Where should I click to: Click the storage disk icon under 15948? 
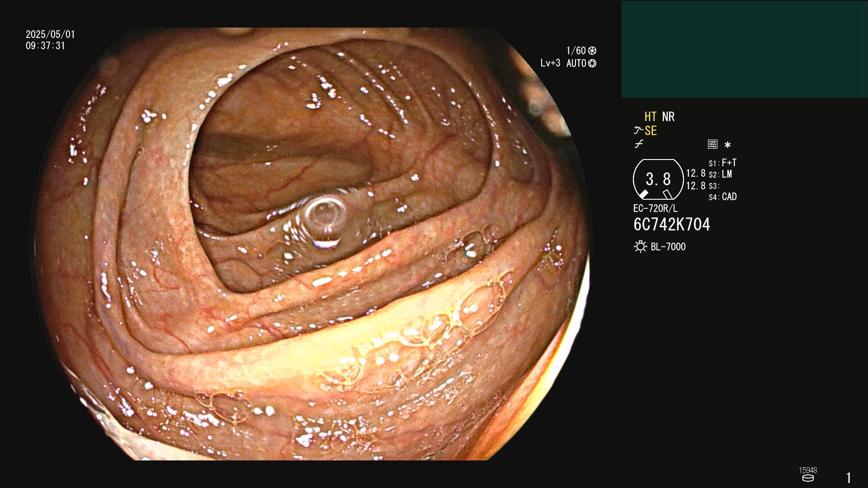[808, 478]
